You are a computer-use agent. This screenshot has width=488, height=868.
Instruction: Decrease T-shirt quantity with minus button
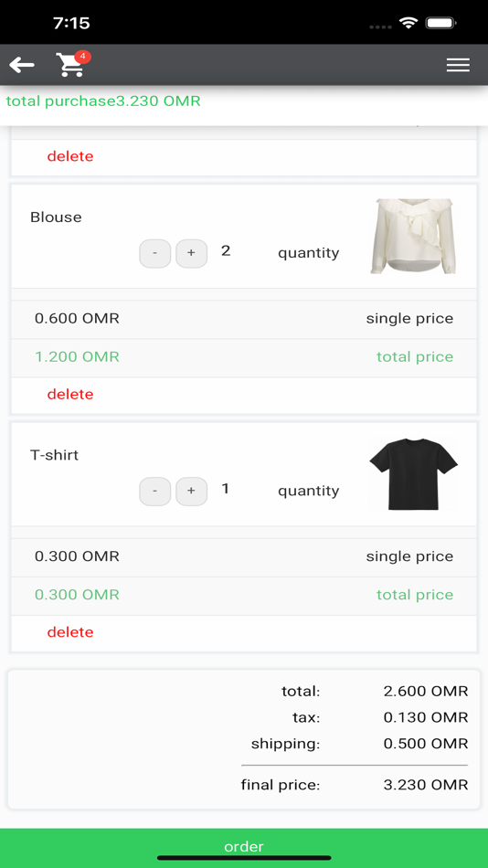[154, 492]
